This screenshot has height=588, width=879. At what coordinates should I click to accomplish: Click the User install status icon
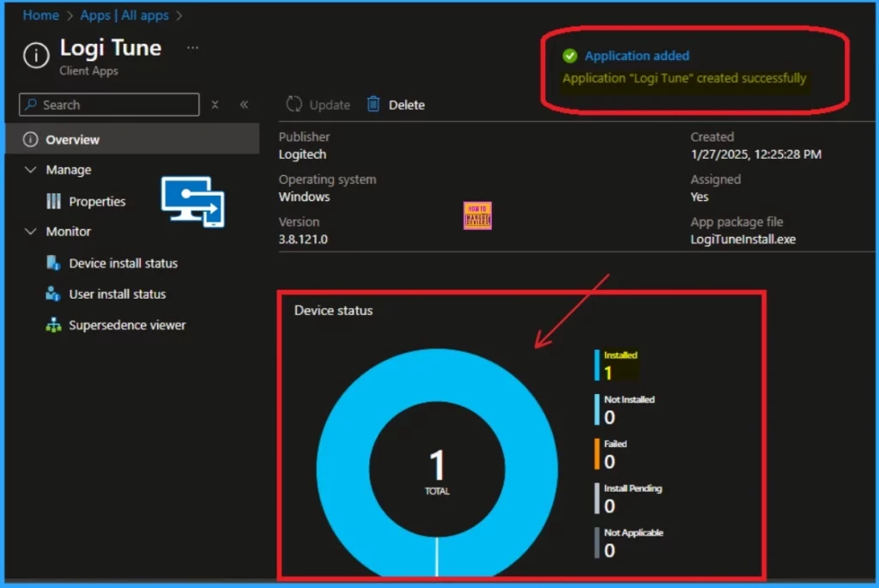52,294
